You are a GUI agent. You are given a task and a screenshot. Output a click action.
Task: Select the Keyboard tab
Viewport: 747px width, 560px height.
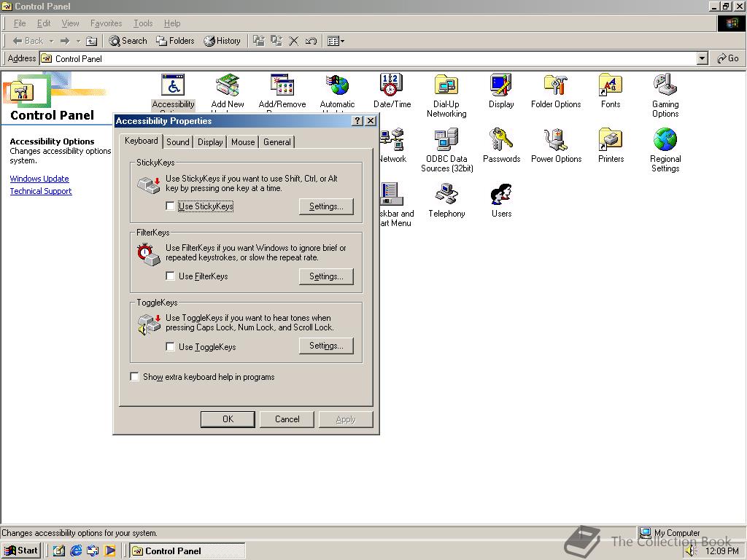(x=141, y=141)
